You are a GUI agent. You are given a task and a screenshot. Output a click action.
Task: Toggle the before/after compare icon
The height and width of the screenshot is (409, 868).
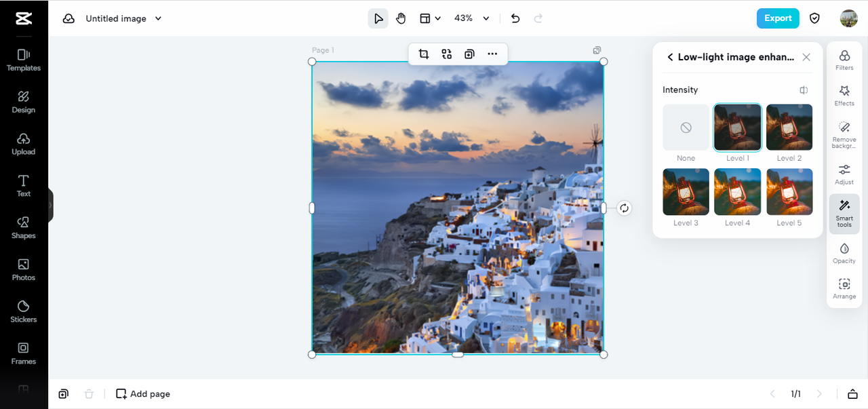[x=804, y=90]
